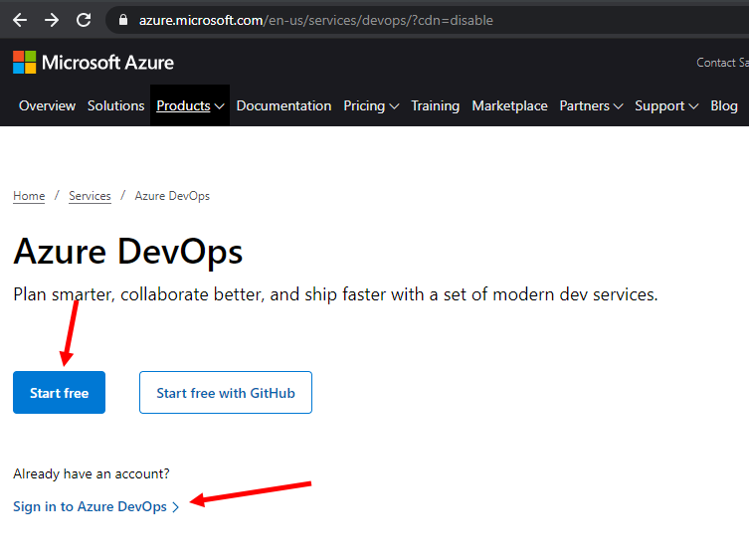Click Sign in to Azure DevOps link
Screen dimensions: 749x560
click(96, 506)
